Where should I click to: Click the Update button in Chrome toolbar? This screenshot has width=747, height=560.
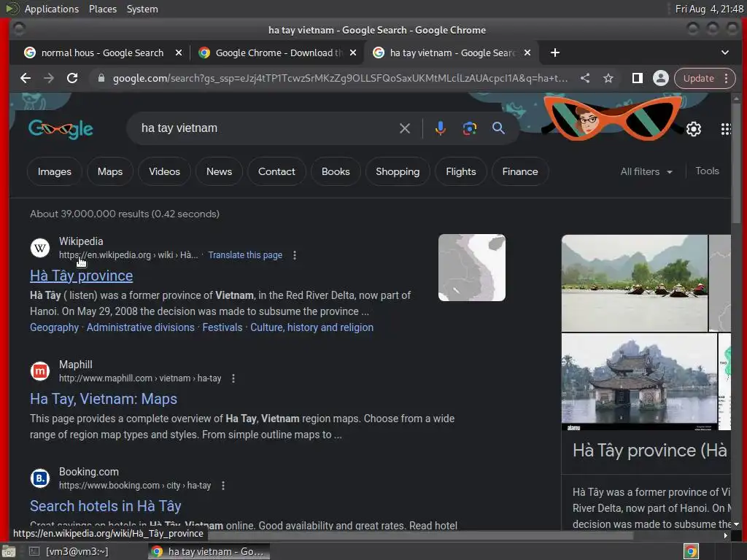[x=698, y=78]
